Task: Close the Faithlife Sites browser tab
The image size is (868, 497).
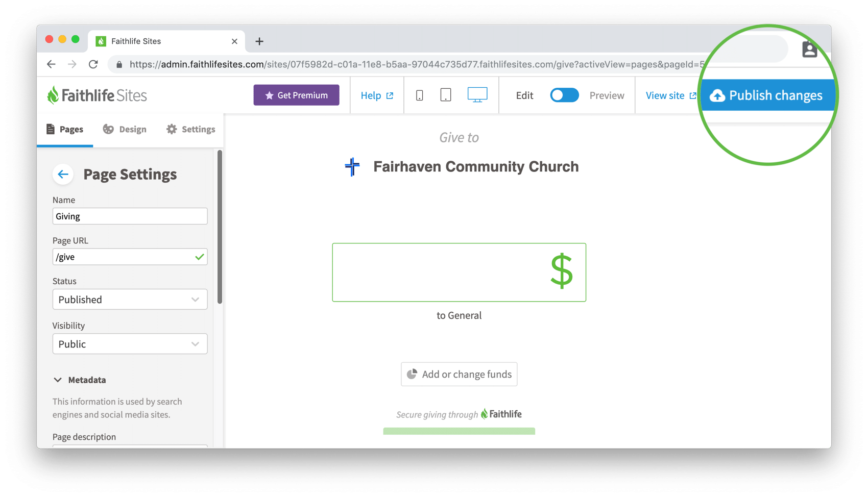Action: pyautogui.click(x=234, y=41)
